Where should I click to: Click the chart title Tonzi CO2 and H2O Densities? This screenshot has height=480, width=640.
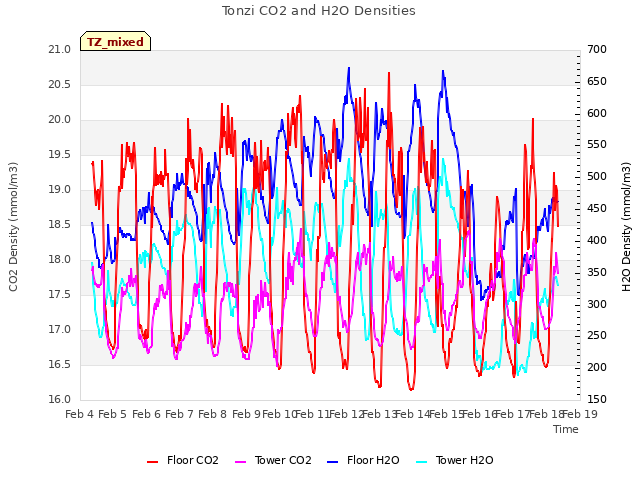click(x=319, y=11)
